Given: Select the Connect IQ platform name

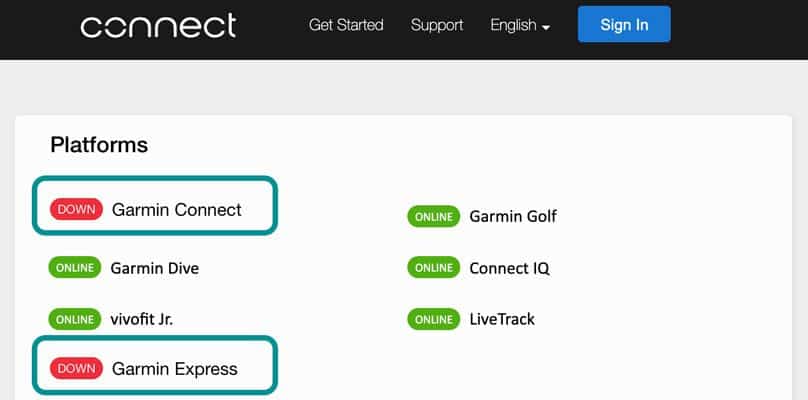Looking at the screenshot, I should 510,268.
